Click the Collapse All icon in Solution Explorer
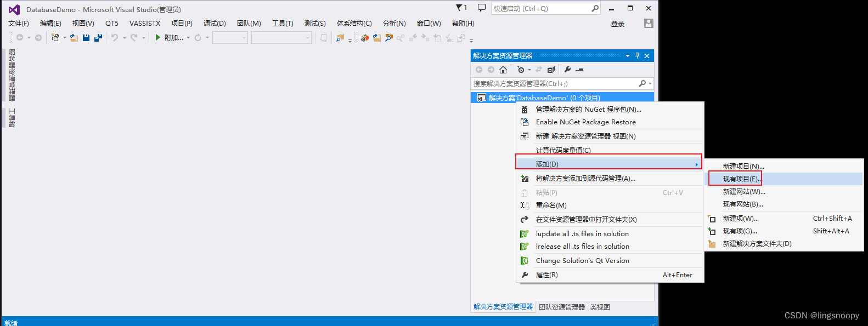The height and width of the screenshot is (326, 868). (x=551, y=70)
